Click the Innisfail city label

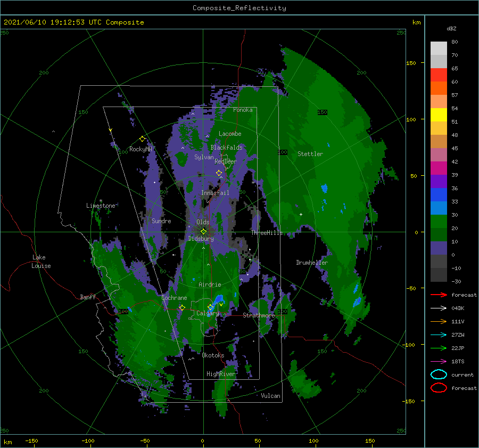215,193
